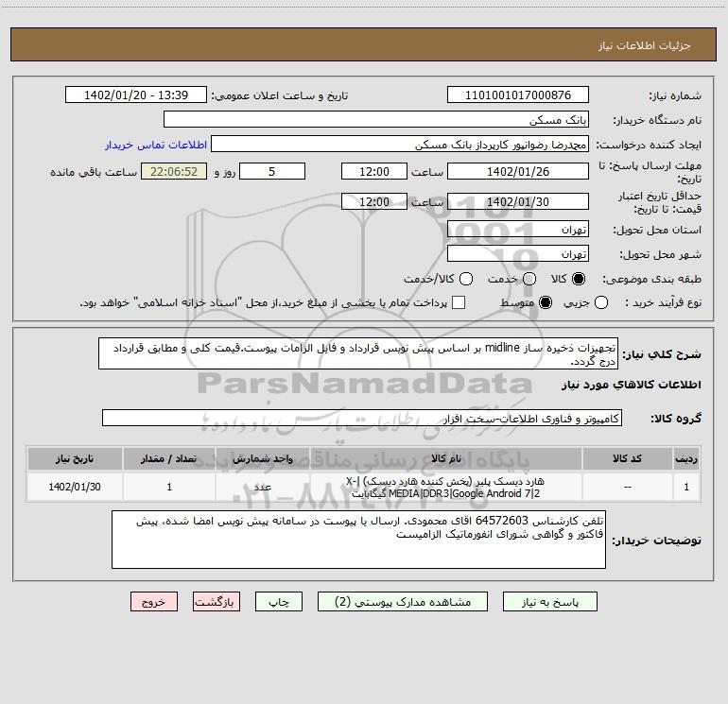This screenshot has width=728, height=704.
Task: Click the need date cell 1402/01/30 in table
Action: [x=75, y=487]
